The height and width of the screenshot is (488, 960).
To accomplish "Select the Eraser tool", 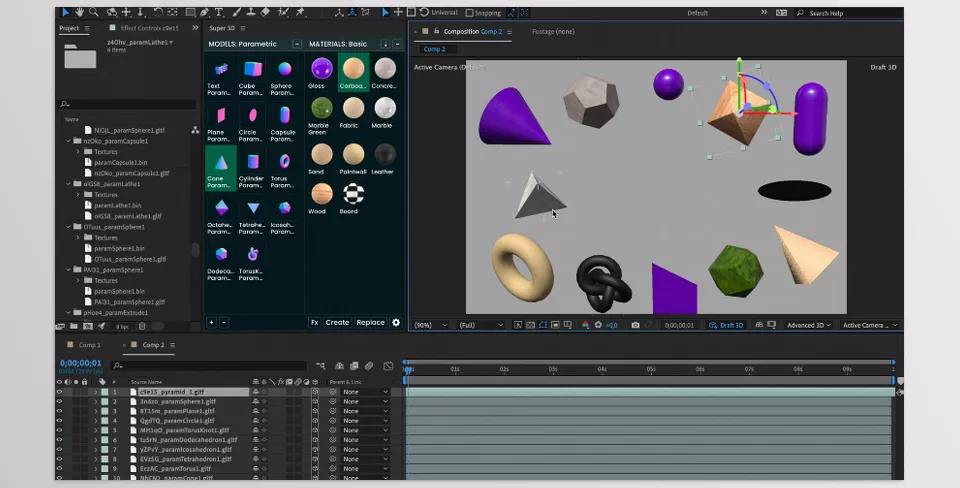I will coord(265,12).
